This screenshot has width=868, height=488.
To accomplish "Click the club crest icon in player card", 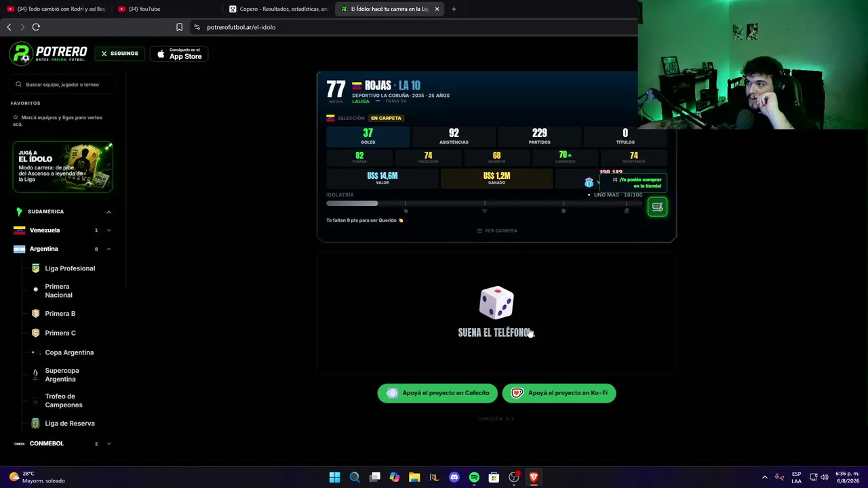I will (x=589, y=183).
